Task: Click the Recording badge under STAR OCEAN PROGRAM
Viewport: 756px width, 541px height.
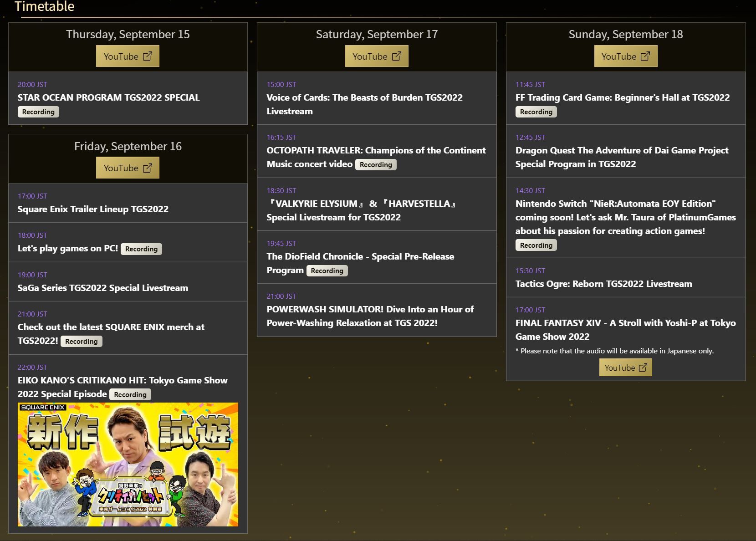Action: [38, 112]
